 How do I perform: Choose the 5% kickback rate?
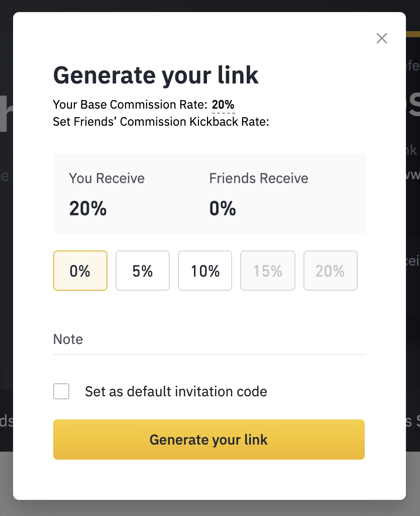pos(143,271)
